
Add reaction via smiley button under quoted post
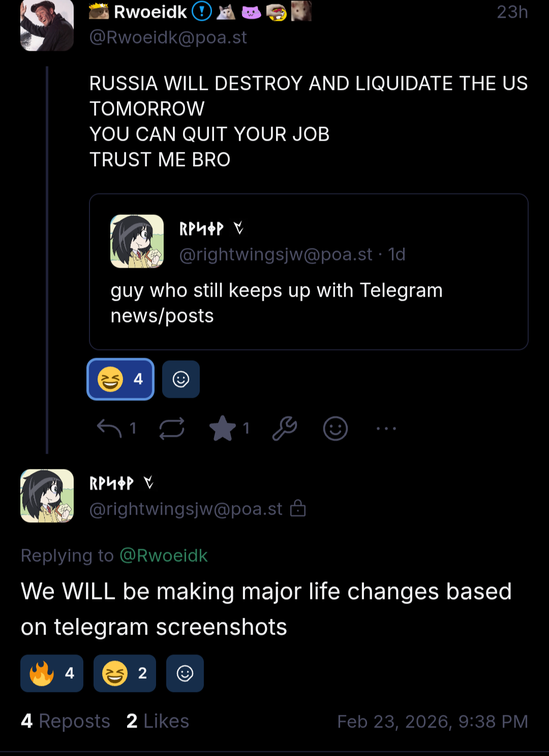(x=181, y=379)
